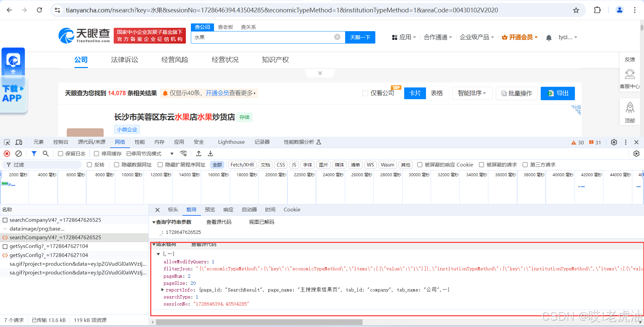Toggle the network filter funnel icon
Image resolution: width=644 pixels, height=327 pixels.
click(34, 153)
